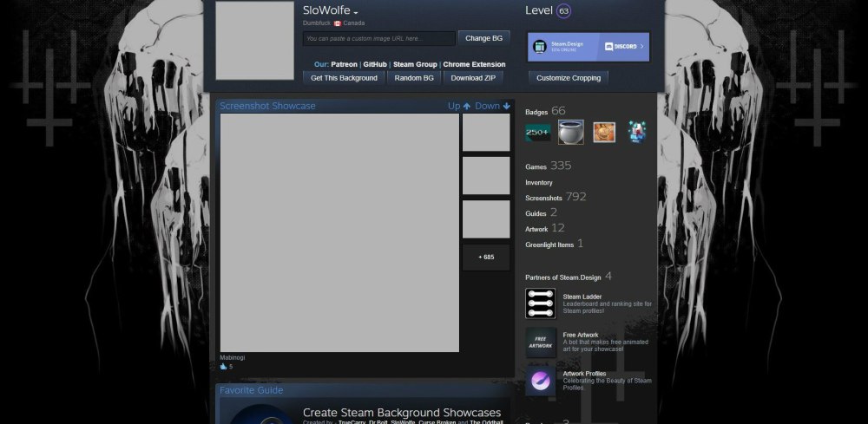Screen dimensions: 868x424
Task: Open the Artwork Profiles partner link
Action: pyautogui.click(x=584, y=374)
